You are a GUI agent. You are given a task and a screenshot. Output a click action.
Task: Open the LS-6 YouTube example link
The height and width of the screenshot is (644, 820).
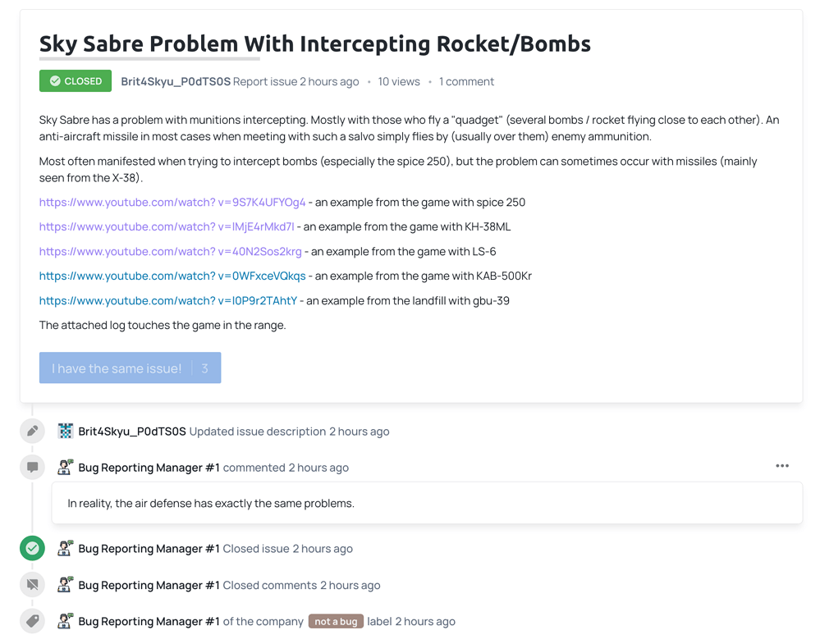170,252
